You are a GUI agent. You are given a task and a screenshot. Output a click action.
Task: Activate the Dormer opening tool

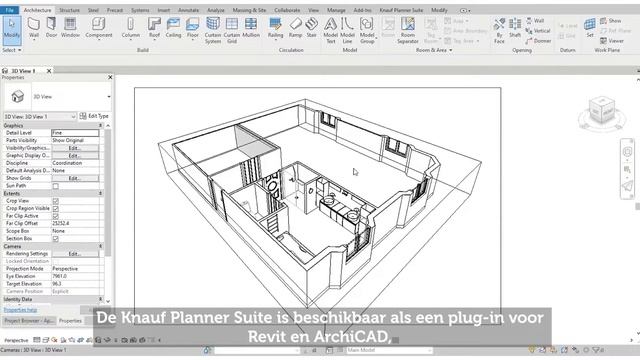click(x=538, y=41)
